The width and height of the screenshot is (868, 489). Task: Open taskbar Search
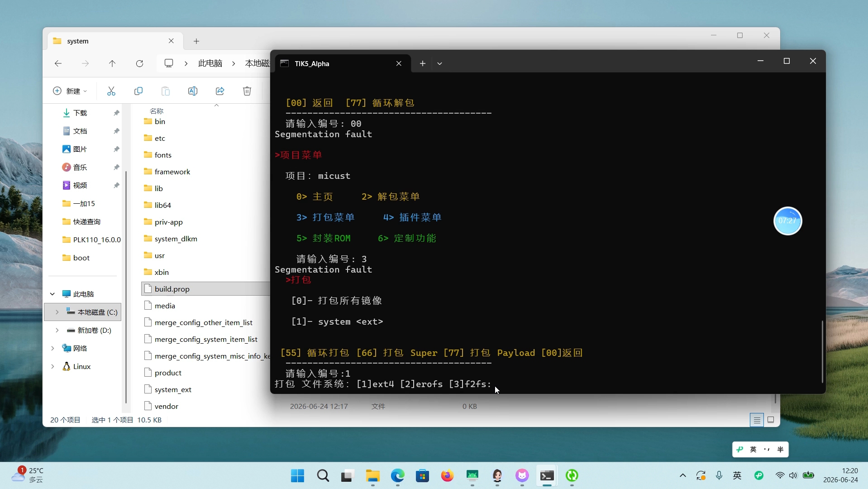(323, 476)
